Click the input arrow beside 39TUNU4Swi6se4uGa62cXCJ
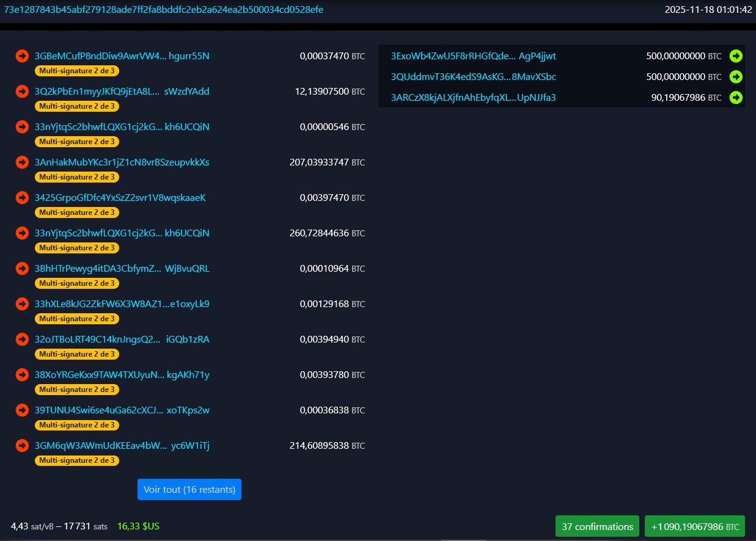Image resolution: width=756 pixels, height=541 pixels. tap(22, 410)
